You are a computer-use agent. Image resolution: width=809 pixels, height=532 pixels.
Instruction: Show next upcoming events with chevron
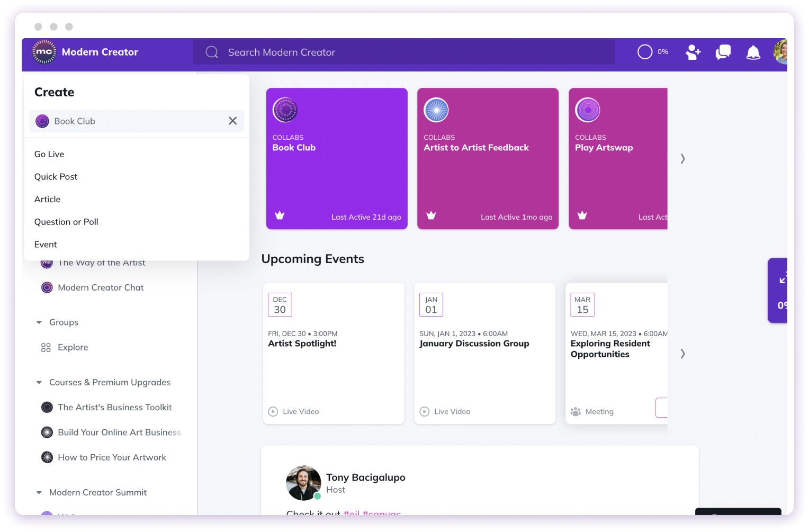[x=683, y=354]
